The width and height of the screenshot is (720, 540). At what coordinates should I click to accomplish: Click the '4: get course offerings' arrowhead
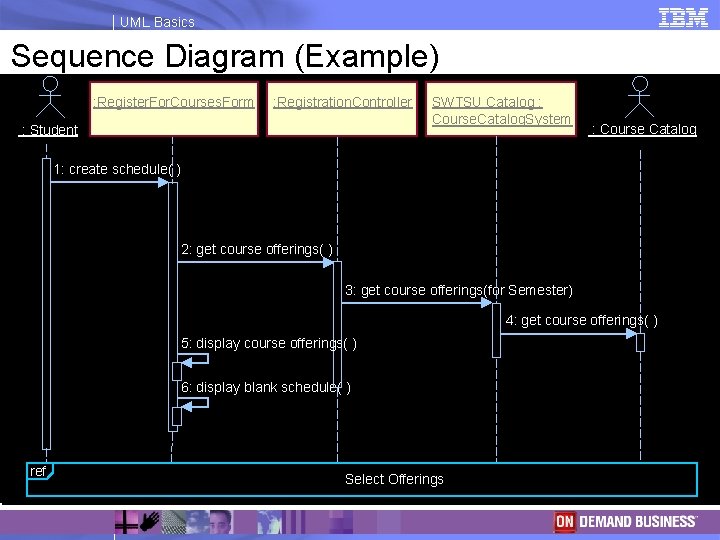[x=632, y=334]
